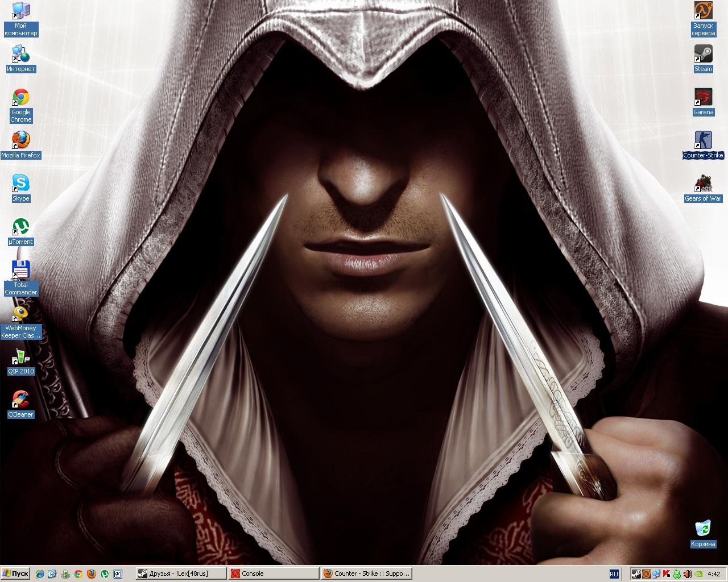Image resolution: width=728 pixels, height=582 pixels.
Task: Click the RU language indicator
Action: click(614, 574)
